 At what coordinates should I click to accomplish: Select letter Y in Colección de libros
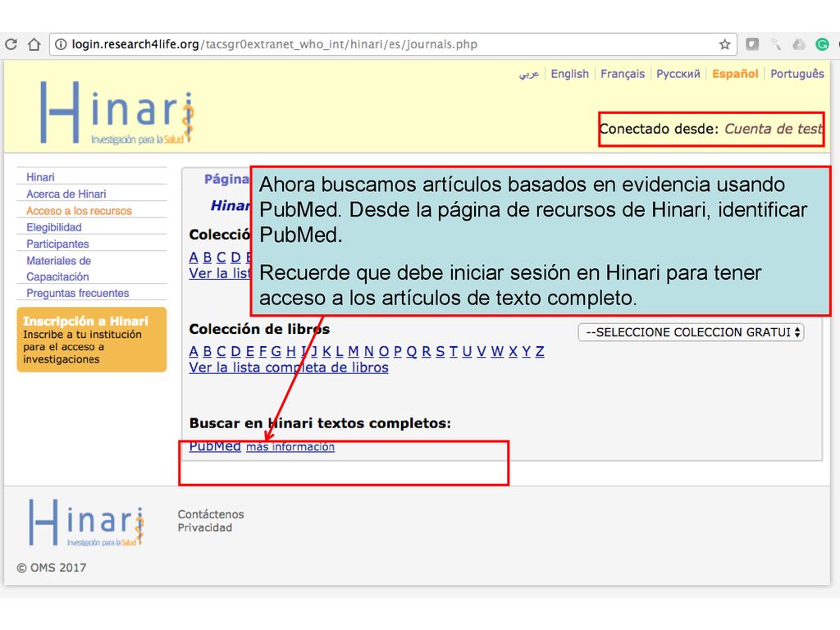(527, 351)
